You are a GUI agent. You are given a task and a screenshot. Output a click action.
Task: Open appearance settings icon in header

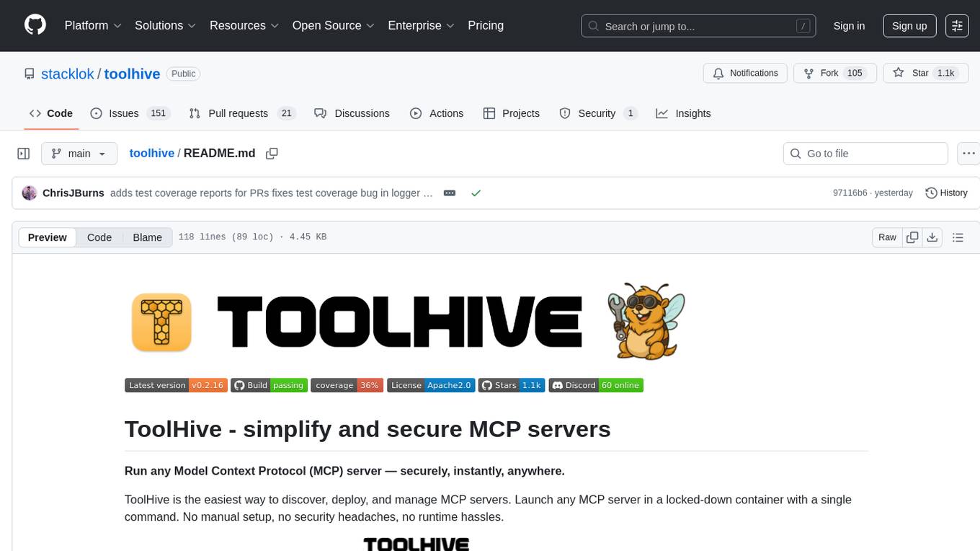(x=957, y=26)
